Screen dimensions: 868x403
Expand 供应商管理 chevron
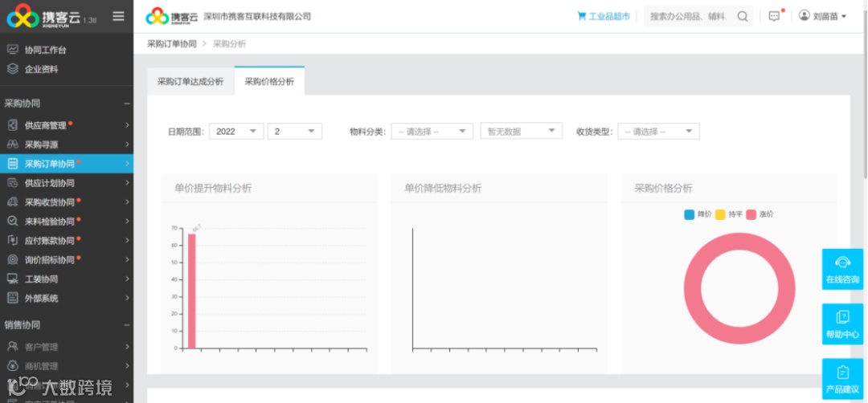pos(127,125)
